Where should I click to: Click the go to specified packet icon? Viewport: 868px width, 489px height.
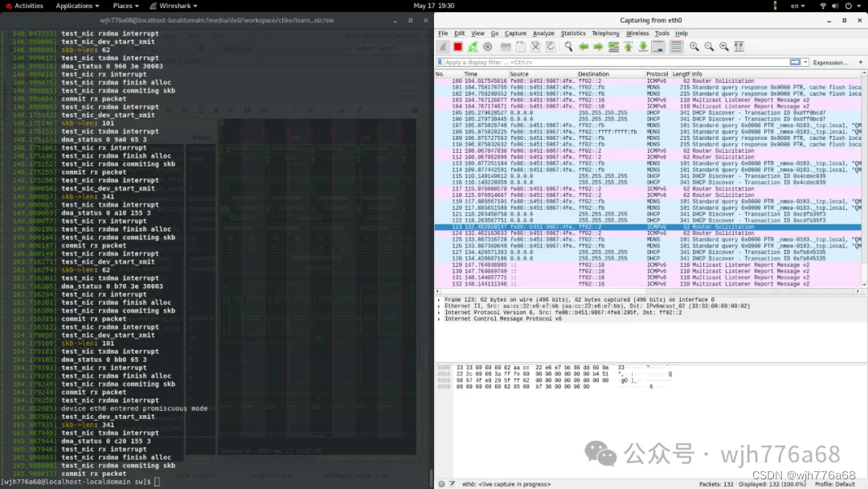coord(613,47)
